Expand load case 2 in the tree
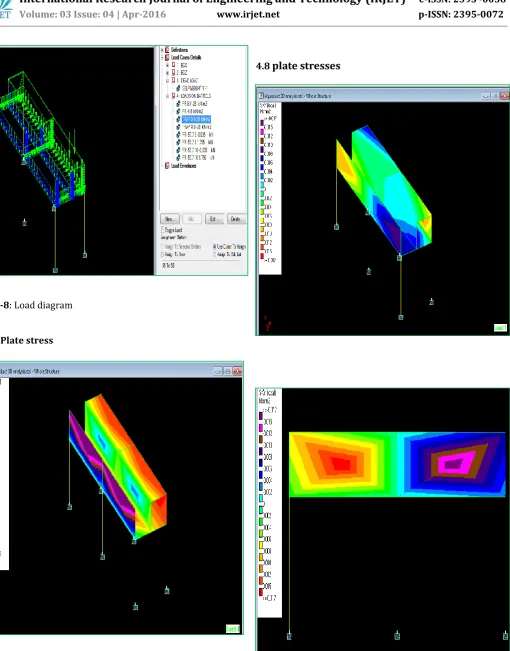 click(x=167, y=73)
